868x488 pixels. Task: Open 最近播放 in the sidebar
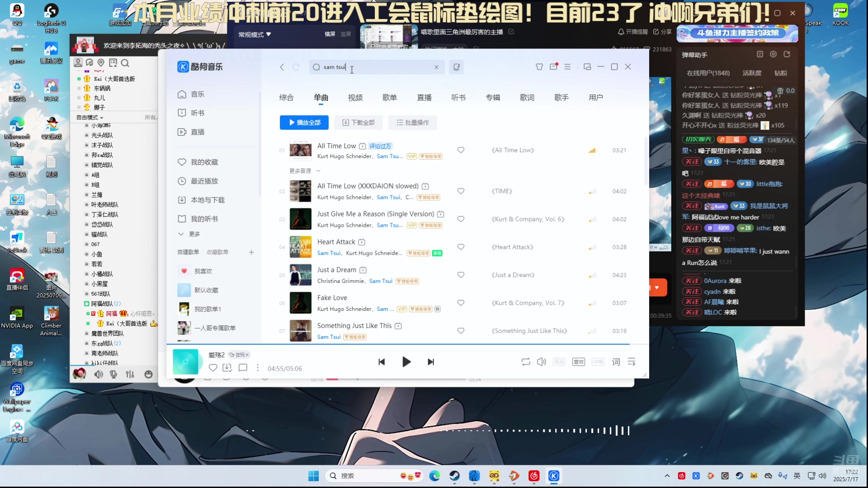click(198, 181)
